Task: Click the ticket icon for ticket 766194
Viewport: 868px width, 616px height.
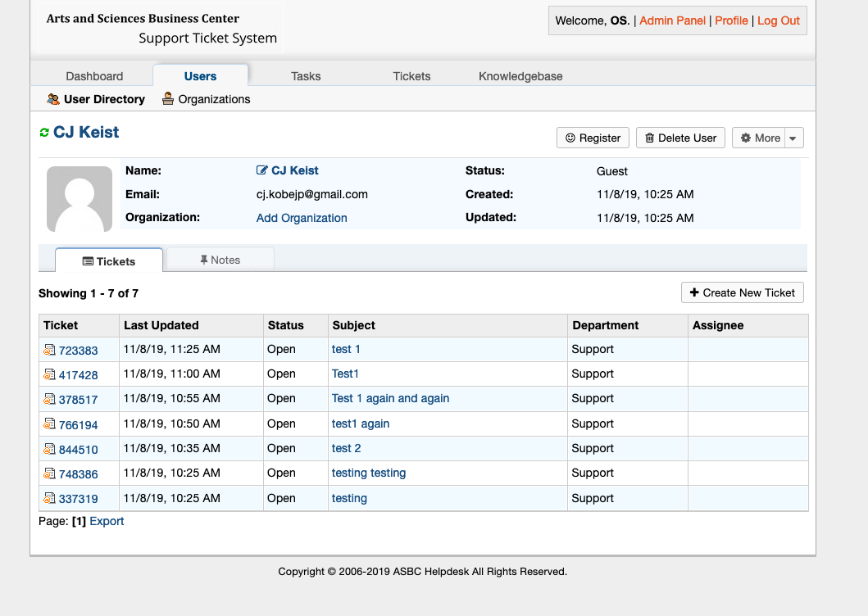Action: [49, 425]
